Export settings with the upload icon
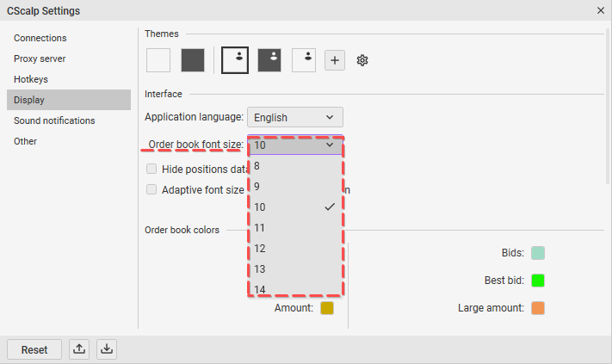This screenshot has width=612, height=364. point(79,349)
